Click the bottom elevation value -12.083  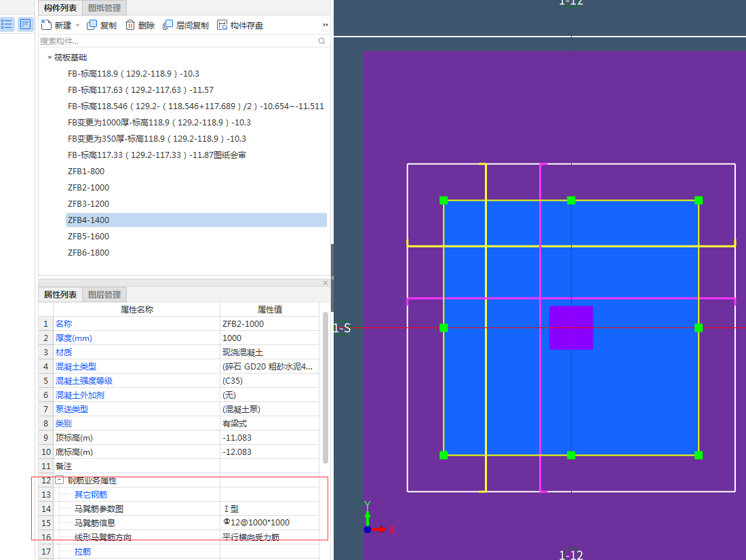pos(269,452)
